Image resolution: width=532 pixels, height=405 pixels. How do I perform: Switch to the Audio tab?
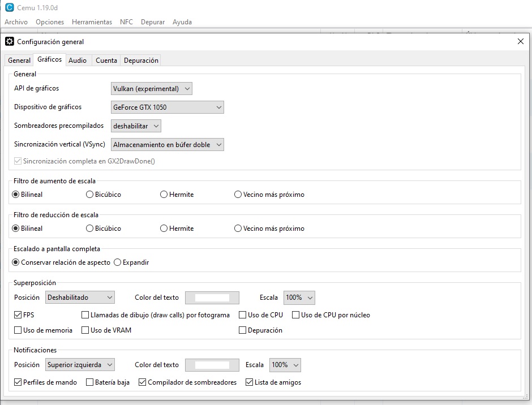point(78,61)
